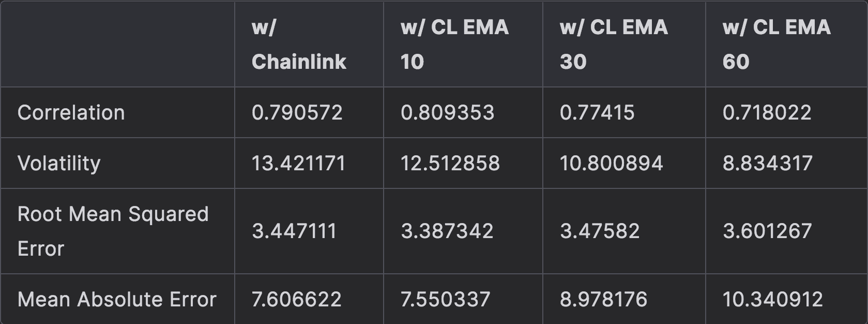Select correlation value 0.718022
The width and height of the screenshot is (868, 324).
767,113
